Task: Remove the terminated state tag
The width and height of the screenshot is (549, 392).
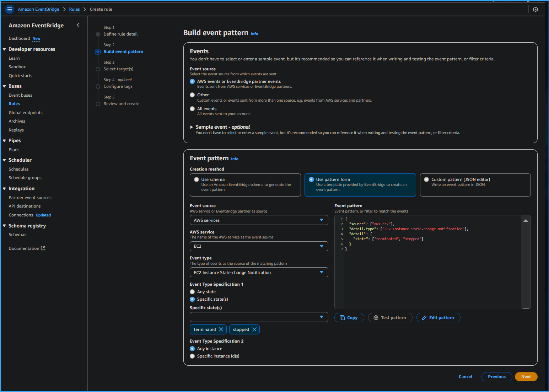Action: click(x=221, y=329)
